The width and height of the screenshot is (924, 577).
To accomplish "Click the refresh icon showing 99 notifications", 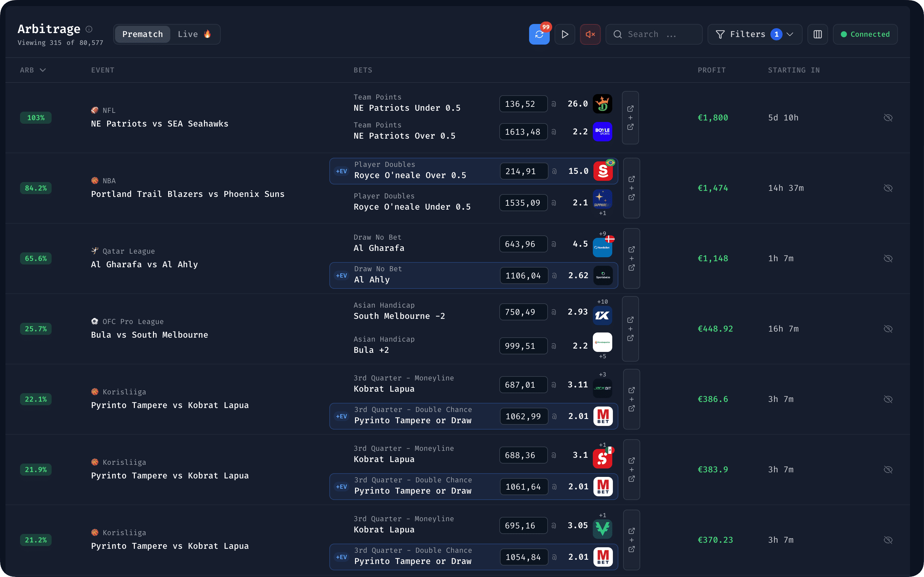I will click(539, 34).
